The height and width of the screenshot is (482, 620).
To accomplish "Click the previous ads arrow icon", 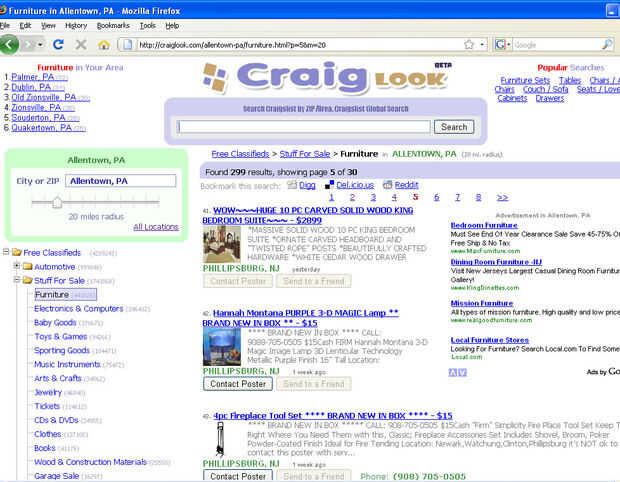I will 453,372.
